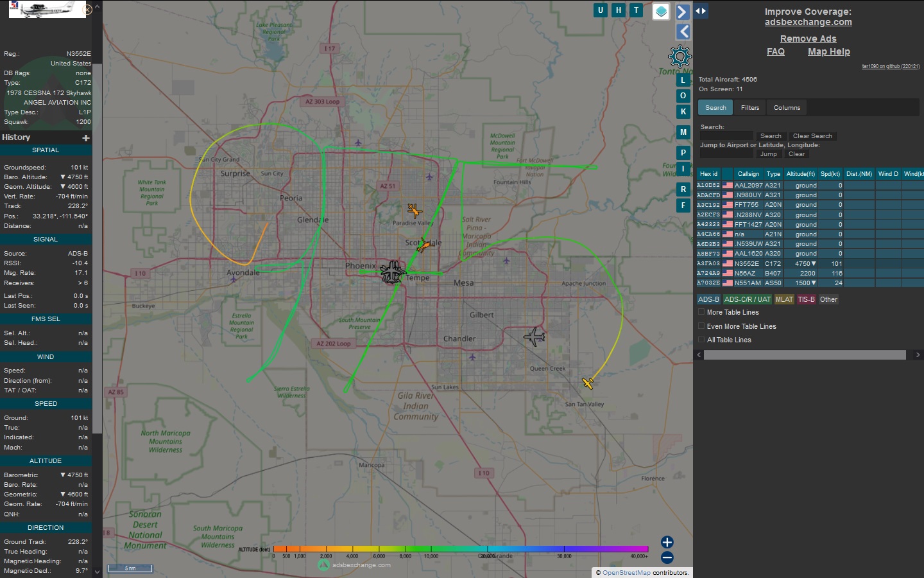This screenshot has width=924, height=578.
Task: Select the AAL2097 row in table
Action: (810, 185)
